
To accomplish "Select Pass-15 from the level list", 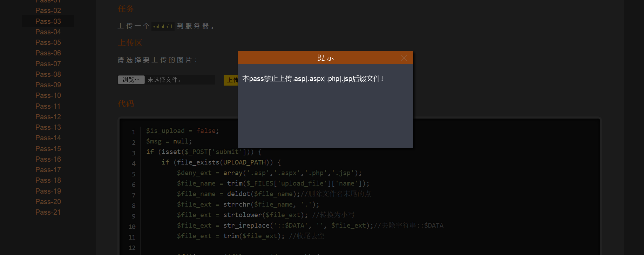I will coord(48,149).
